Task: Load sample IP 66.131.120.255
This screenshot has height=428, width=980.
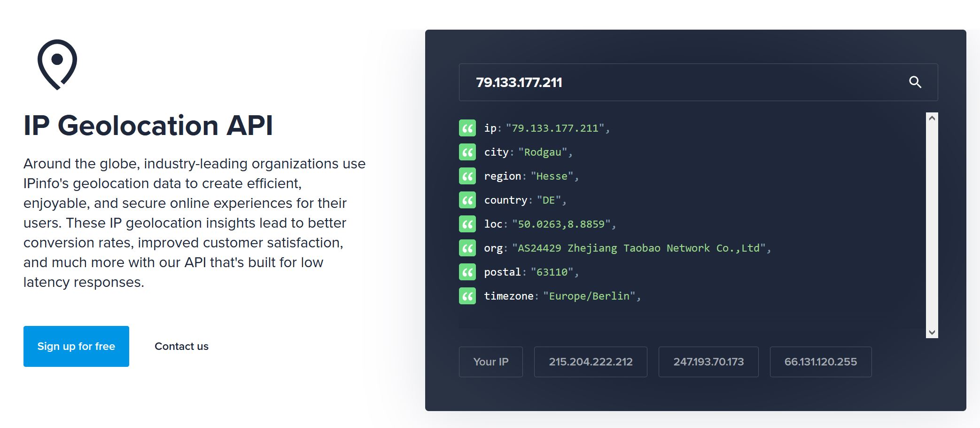Action: [820, 362]
